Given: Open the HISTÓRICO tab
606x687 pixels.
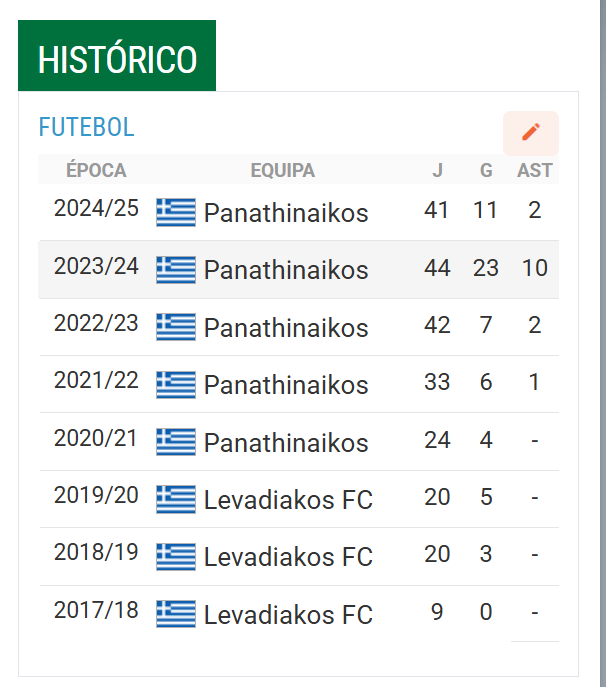Looking at the screenshot, I should (117, 56).
